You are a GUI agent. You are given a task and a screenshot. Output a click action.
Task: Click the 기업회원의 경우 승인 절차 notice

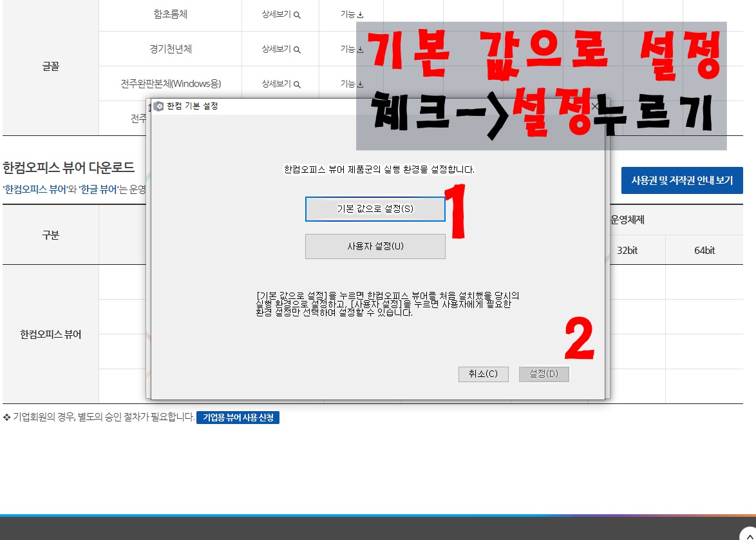coord(104,418)
